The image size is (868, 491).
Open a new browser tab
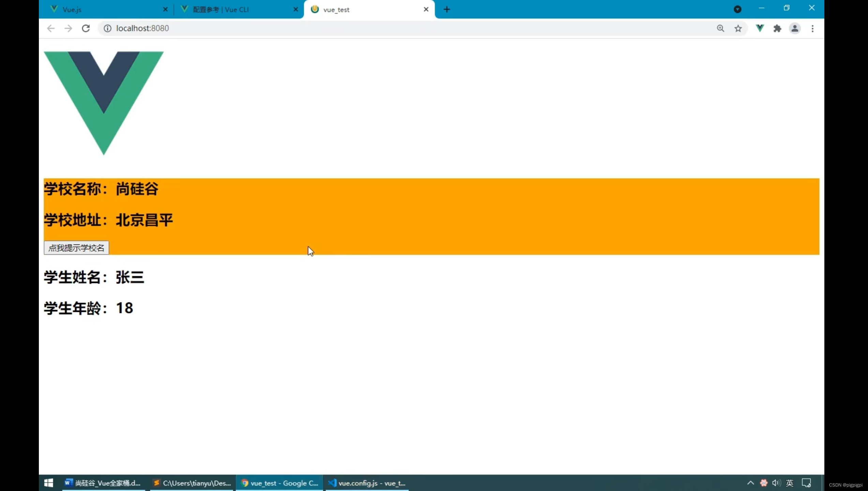[447, 9]
